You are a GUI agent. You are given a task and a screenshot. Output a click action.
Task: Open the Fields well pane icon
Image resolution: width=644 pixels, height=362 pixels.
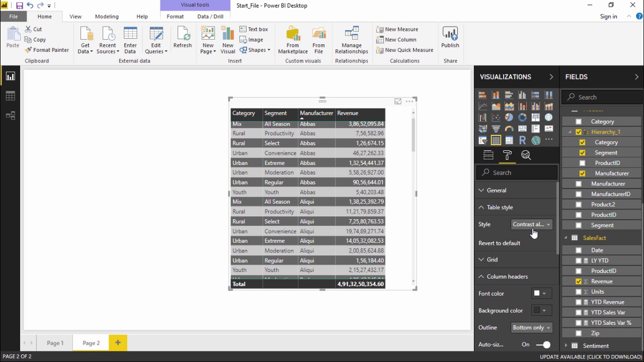point(488,155)
